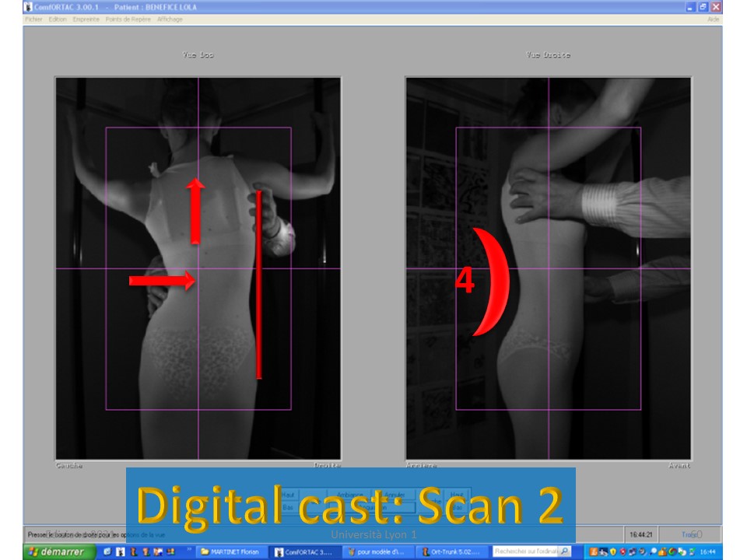
Task: Click the 'Rechercher sur l'ordinateur' search field
Action: tap(525, 551)
